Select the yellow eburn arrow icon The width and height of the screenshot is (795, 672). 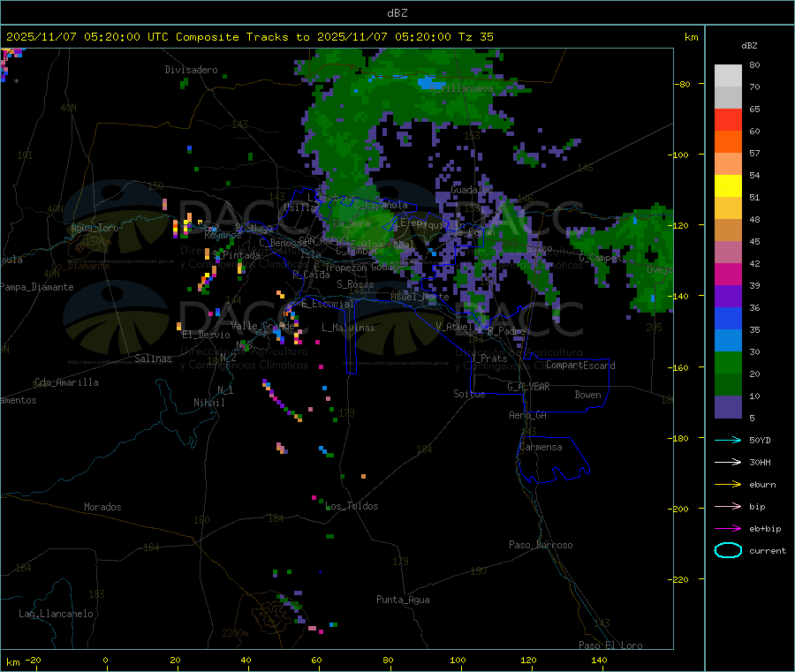tap(728, 485)
